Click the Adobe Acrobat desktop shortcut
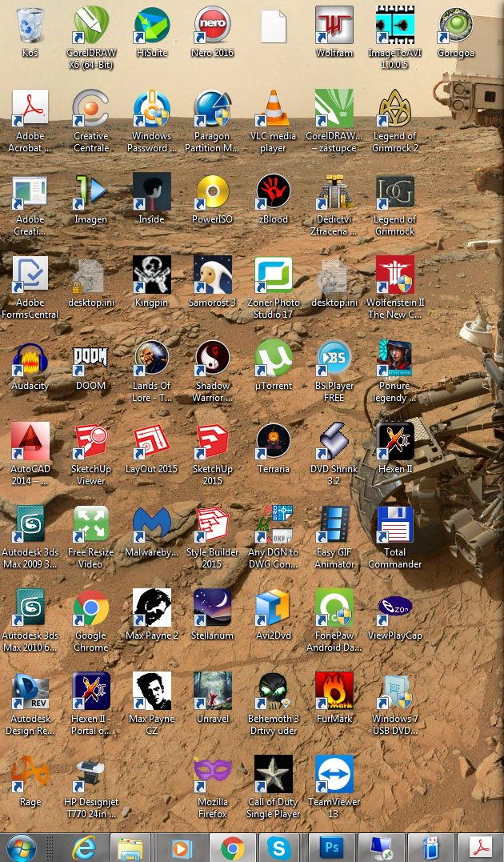The image size is (504, 862). point(30,108)
